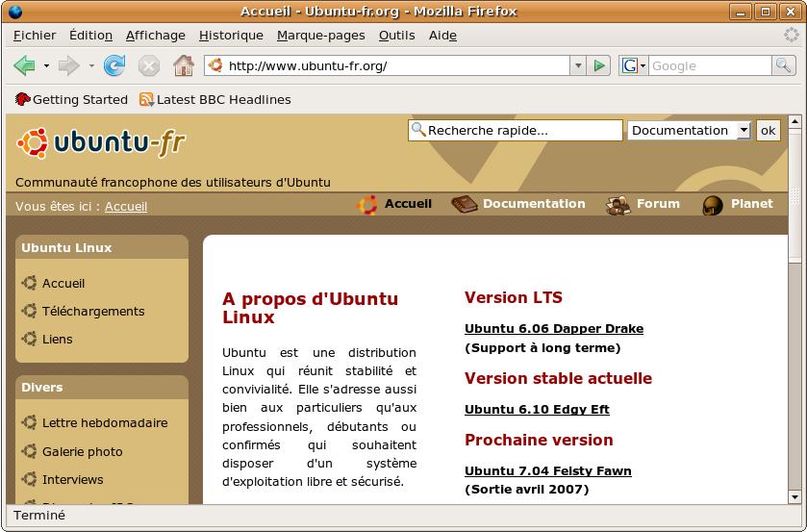
Task: Click the ubuntu-fr logo
Action: 101,142
